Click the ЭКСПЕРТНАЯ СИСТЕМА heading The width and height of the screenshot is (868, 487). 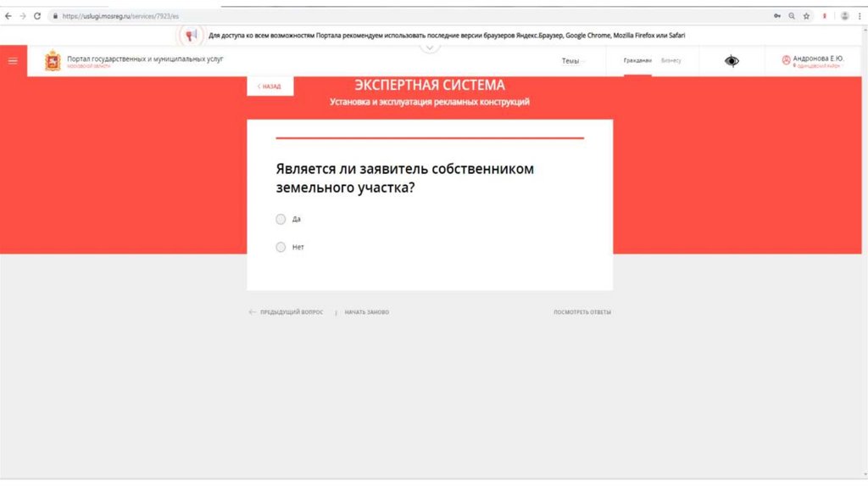(430, 86)
